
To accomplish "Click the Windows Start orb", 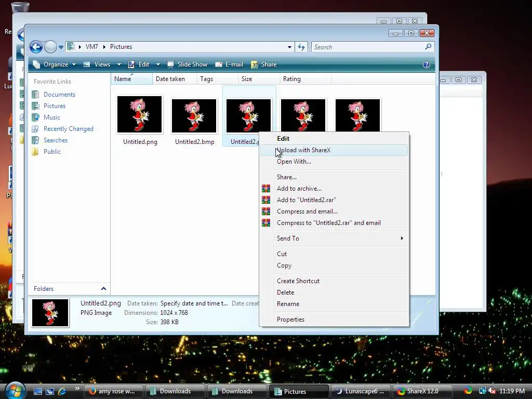I will (x=14, y=391).
